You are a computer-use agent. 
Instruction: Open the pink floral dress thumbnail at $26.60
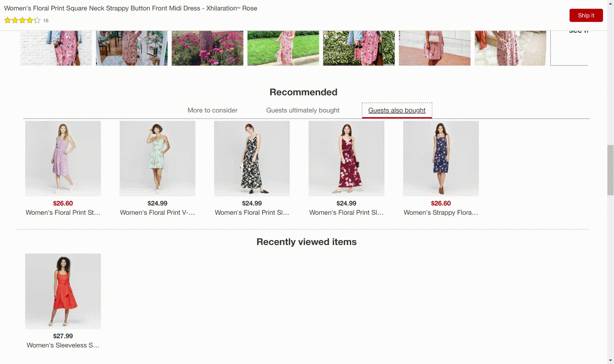63,158
